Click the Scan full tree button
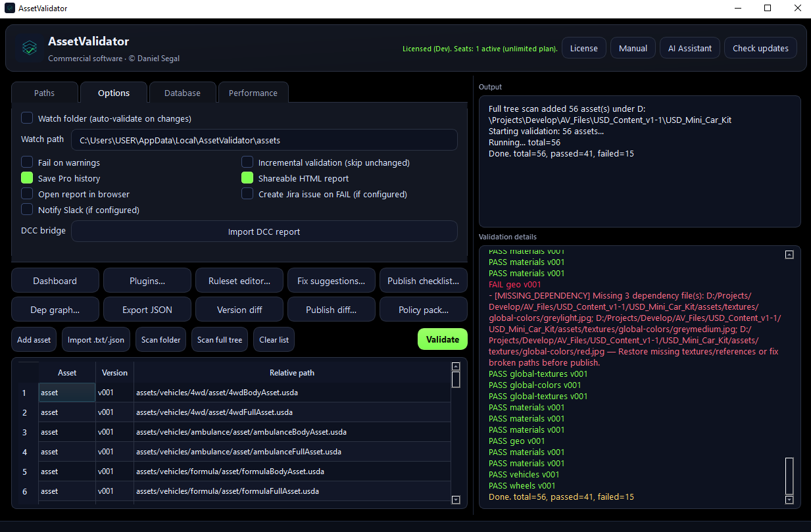This screenshot has height=532, width=811. tap(220, 340)
